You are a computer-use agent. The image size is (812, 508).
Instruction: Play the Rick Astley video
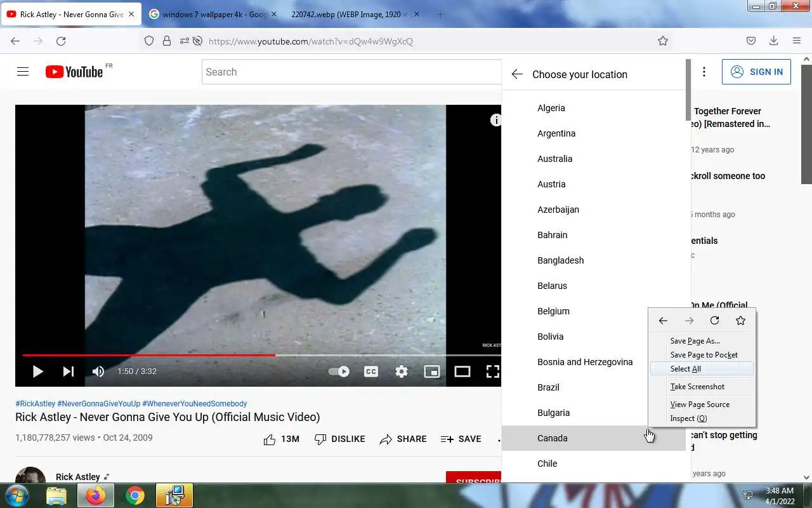point(37,371)
